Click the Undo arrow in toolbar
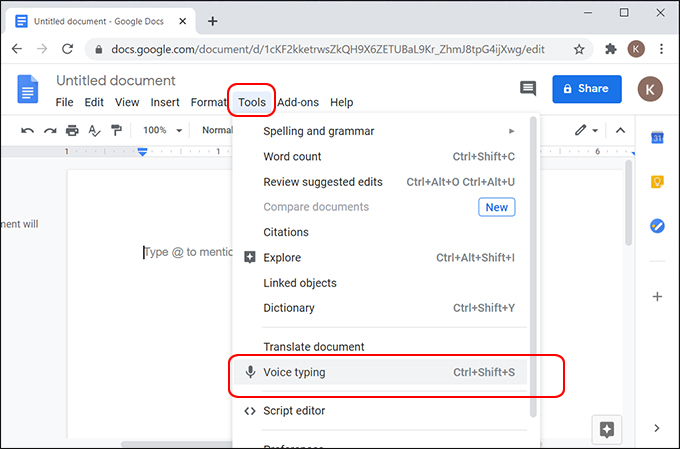Screen dimensions: 680x449 click(27, 130)
